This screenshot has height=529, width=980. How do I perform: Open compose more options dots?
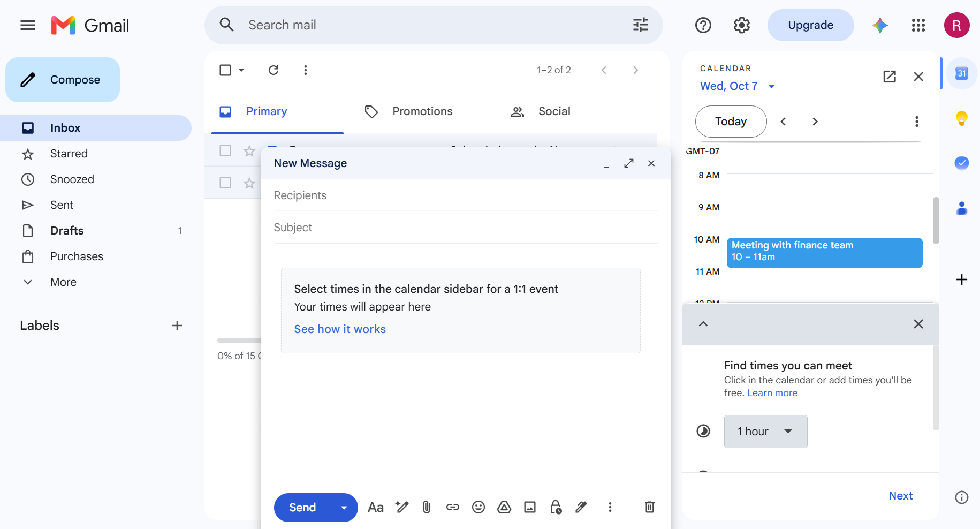click(610, 507)
